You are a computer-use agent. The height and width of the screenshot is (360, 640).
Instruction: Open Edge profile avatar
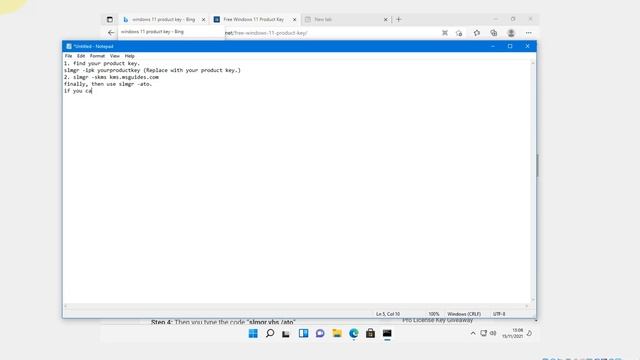pyautogui.click(x=511, y=33)
